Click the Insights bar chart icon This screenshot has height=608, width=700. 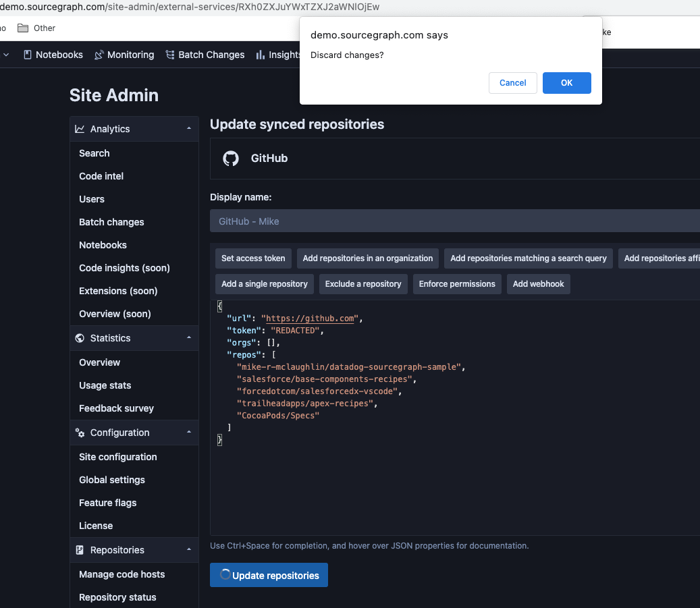click(x=261, y=55)
